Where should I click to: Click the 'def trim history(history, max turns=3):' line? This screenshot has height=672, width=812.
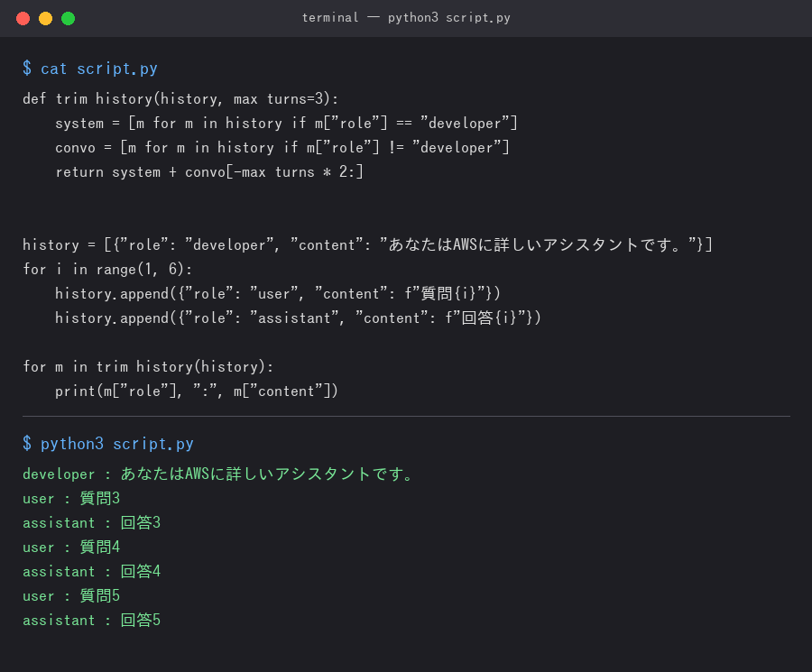click(x=180, y=99)
